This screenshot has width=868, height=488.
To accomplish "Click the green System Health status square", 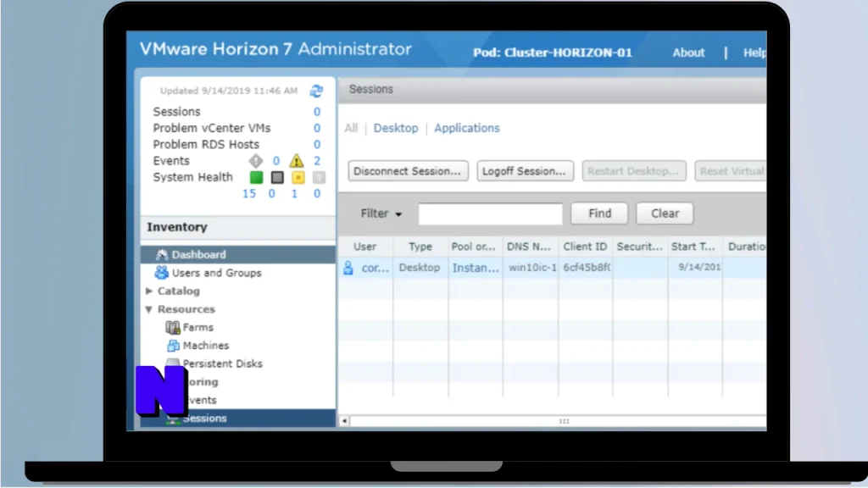I will (x=256, y=177).
